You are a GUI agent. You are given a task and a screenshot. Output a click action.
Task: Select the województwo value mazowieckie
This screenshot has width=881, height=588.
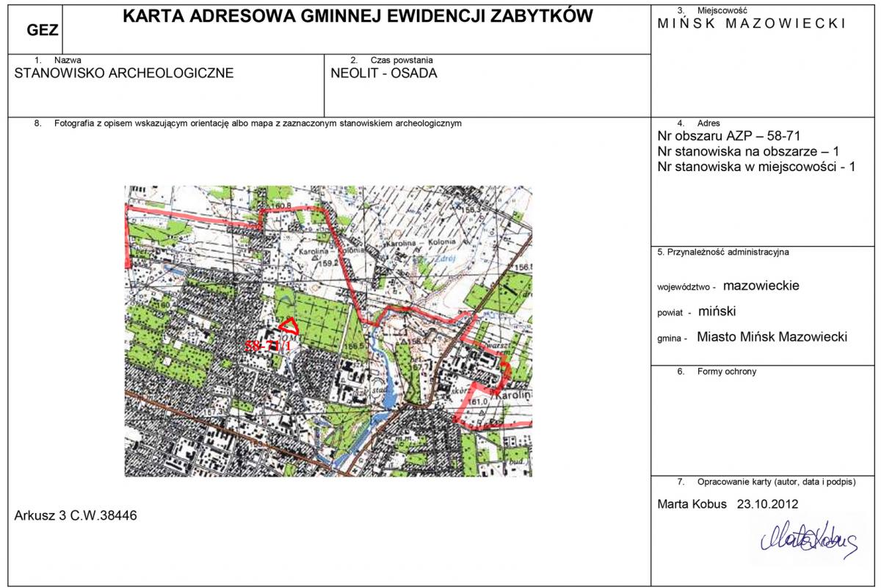761,286
